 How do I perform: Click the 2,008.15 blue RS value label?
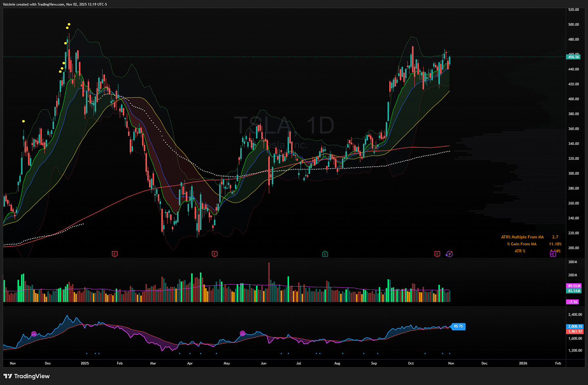[x=575, y=326]
